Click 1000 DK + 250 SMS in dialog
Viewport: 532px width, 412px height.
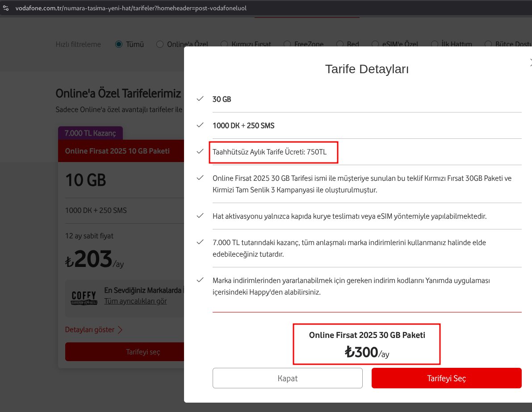coord(243,125)
